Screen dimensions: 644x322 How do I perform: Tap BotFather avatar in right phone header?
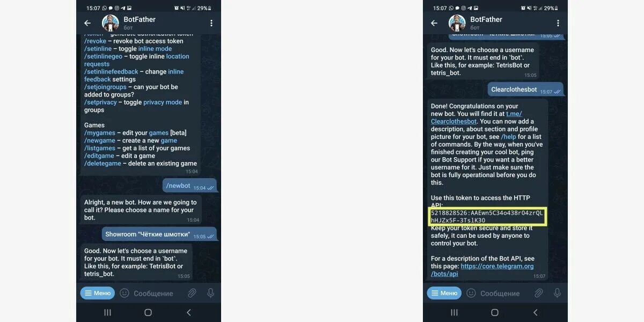[x=457, y=23]
